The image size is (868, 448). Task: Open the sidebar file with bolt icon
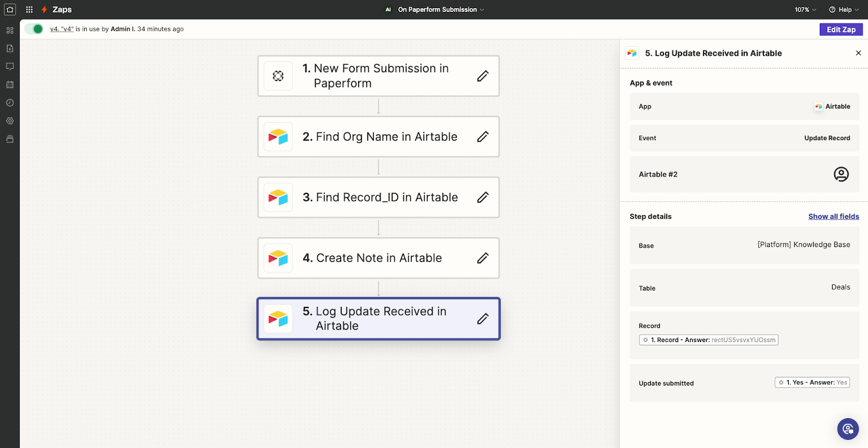(x=10, y=48)
